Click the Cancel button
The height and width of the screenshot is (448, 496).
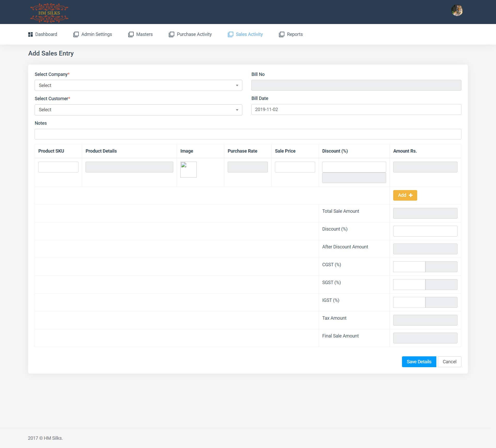(x=449, y=362)
